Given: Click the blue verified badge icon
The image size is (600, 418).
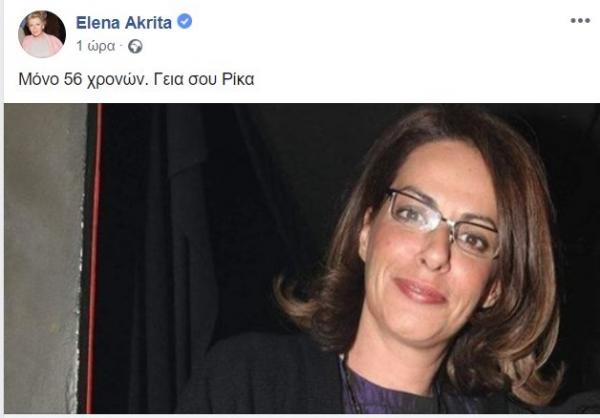Looking at the screenshot, I should coord(184,21).
